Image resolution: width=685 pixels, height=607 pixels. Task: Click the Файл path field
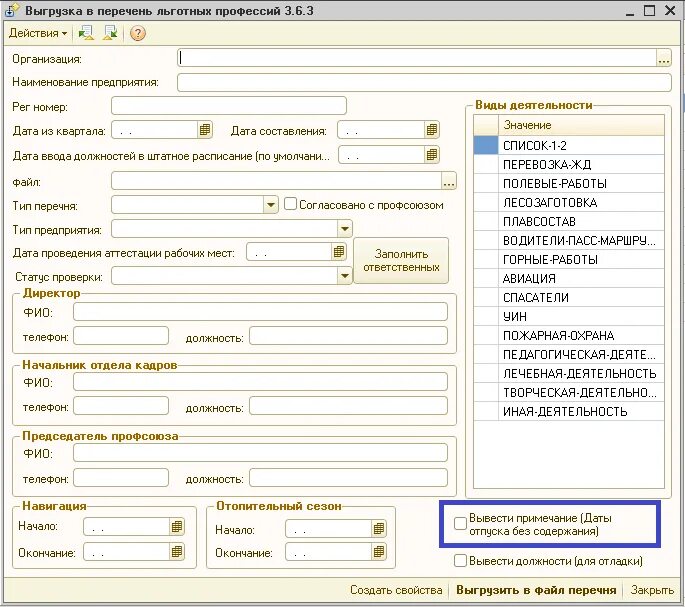point(277,181)
